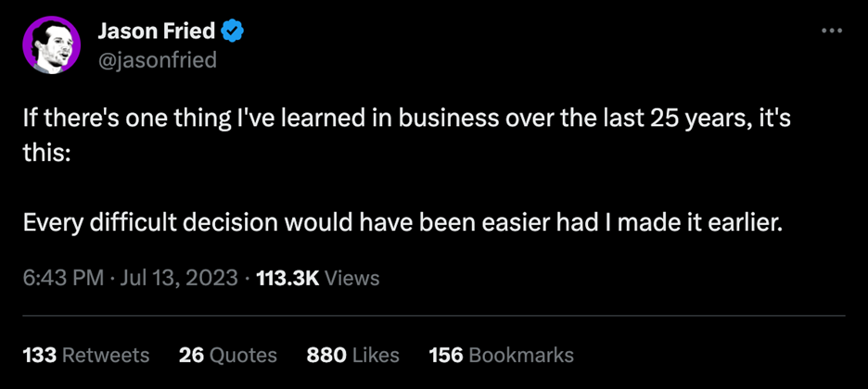Click the sentence starting 'Every difficult decision'
The width and height of the screenshot is (868, 389).
point(402,223)
